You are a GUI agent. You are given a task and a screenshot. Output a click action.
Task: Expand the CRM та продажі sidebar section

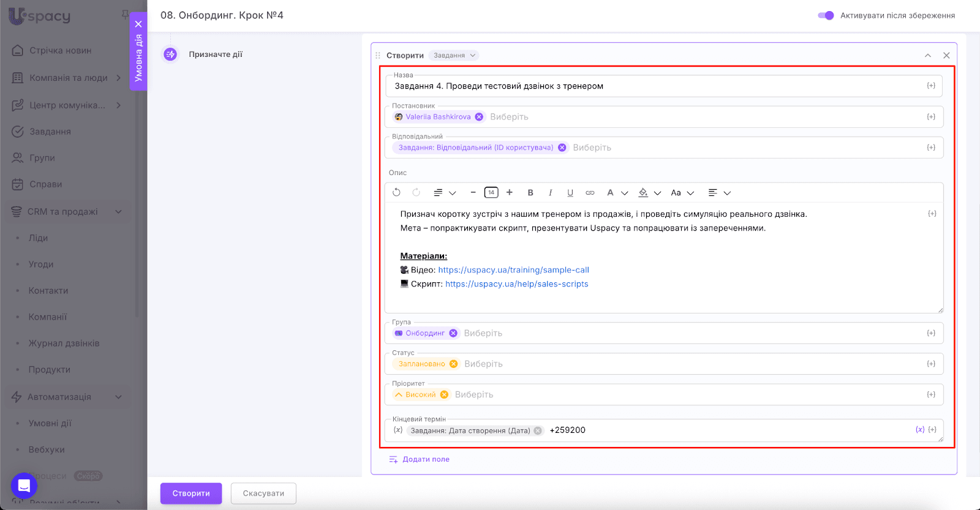(x=118, y=212)
